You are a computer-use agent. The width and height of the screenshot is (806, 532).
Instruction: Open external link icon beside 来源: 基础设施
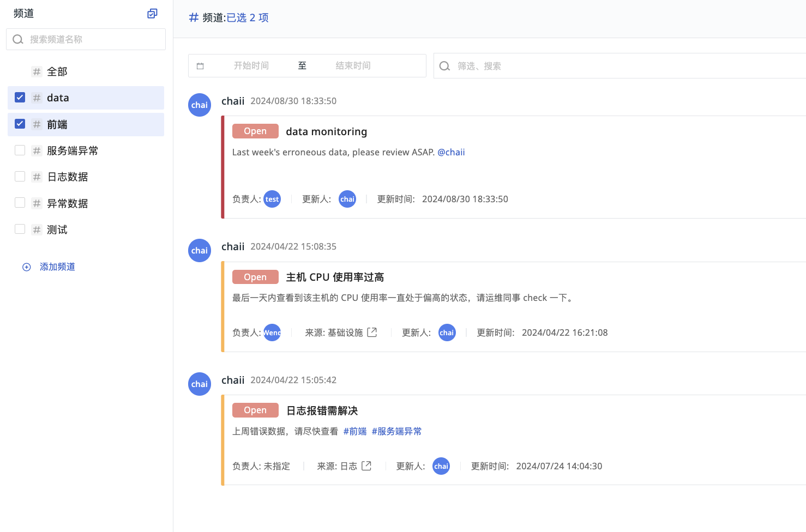(372, 332)
